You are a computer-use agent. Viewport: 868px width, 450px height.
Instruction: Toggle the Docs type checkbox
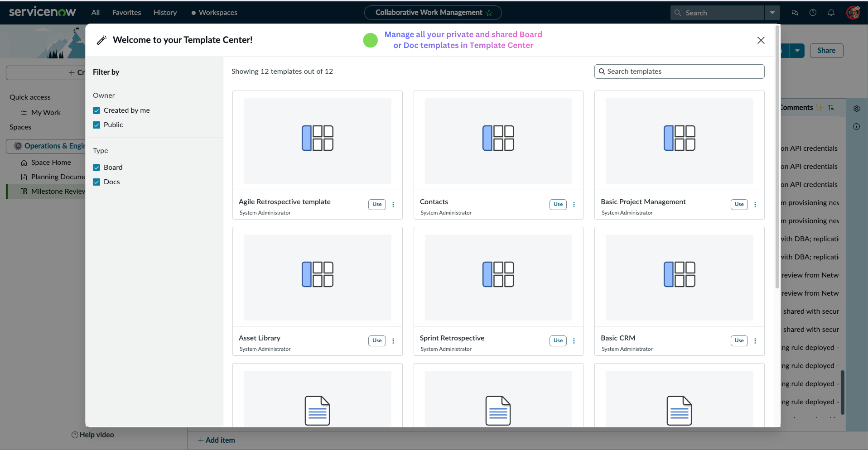(96, 182)
